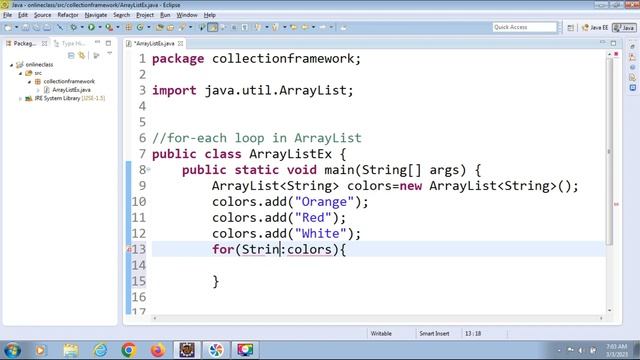Open the Edit menu
The height and width of the screenshot is (360, 640).
pyautogui.click(x=23, y=15)
